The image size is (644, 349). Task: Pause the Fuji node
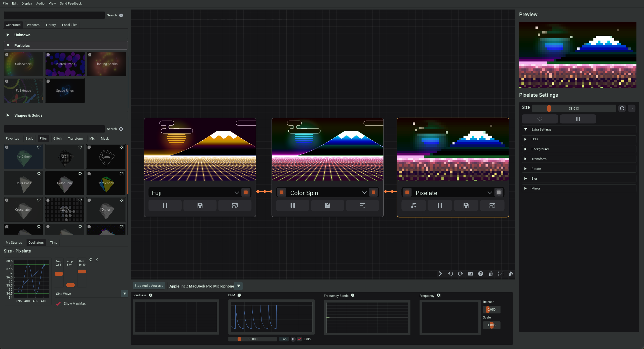pyautogui.click(x=165, y=205)
